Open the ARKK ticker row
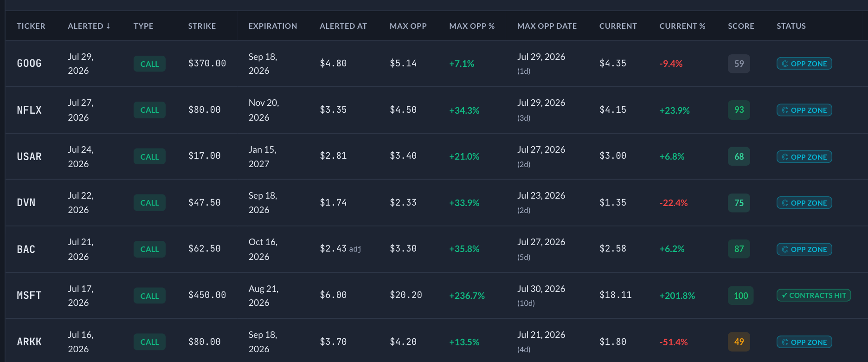This screenshot has height=362, width=868. click(29, 342)
